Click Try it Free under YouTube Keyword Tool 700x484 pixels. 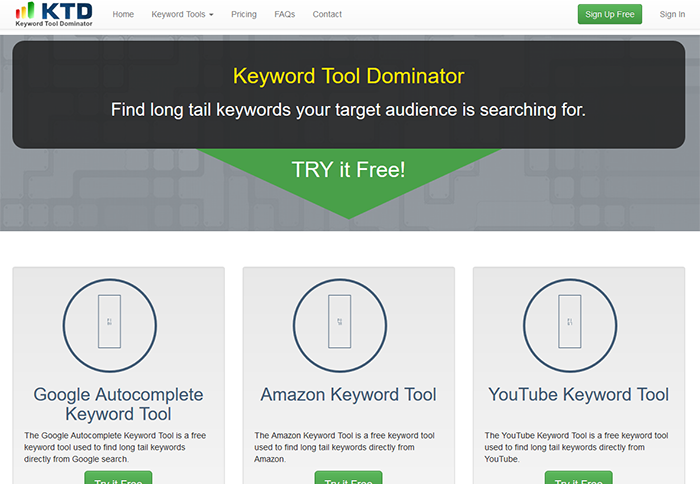pyautogui.click(x=579, y=478)
